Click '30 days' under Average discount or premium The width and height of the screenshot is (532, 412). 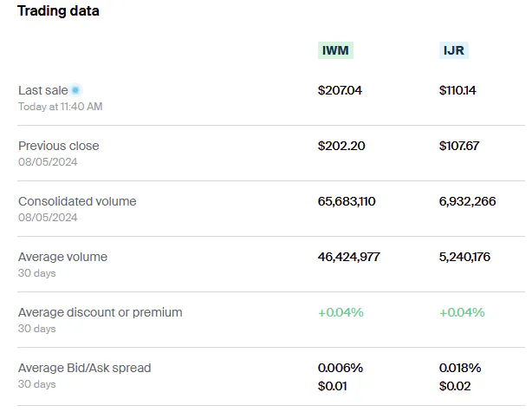click(x=37, y=329)
